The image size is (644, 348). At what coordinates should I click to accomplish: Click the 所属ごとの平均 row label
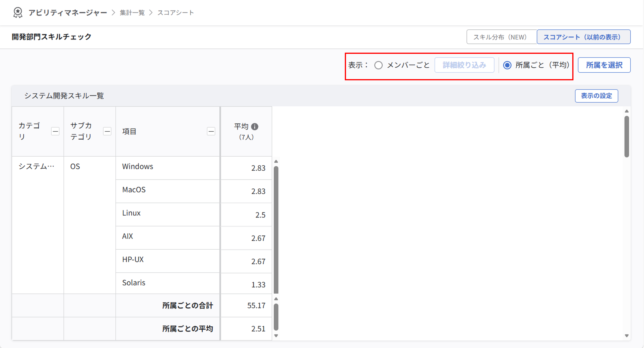(187, 329)
